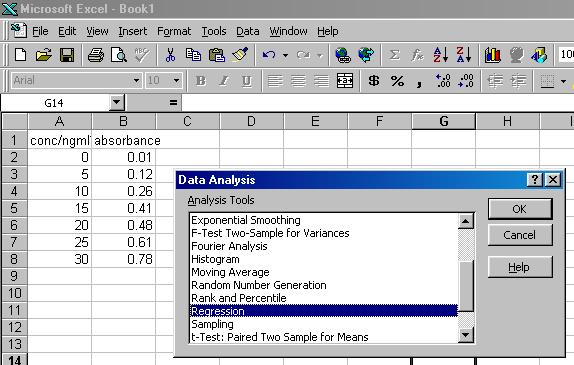
Task: Sort descending with the Z-A icon
Action: [463, 55]
